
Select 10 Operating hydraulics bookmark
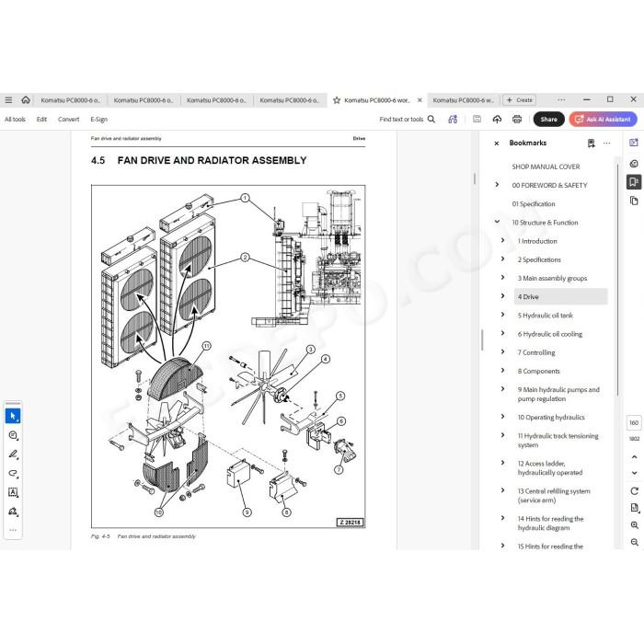coord(551,417)
